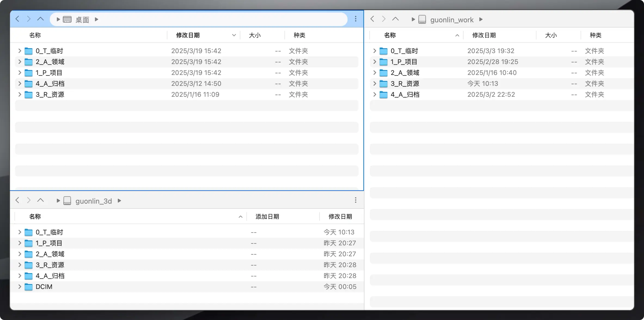
Task: Click guonlin_3d path label
Action: pos(94,201)
